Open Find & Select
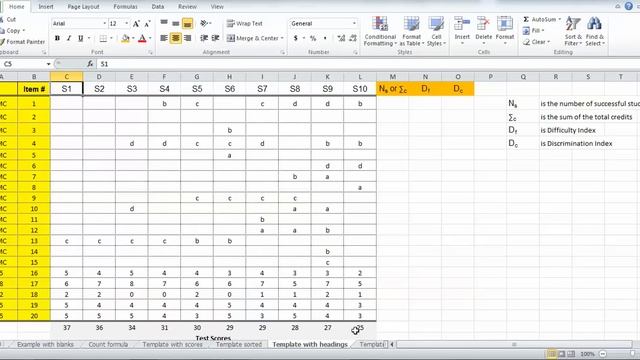Image resolution: width=640 pixels, height=360 pixels. [x=595, y=31]
